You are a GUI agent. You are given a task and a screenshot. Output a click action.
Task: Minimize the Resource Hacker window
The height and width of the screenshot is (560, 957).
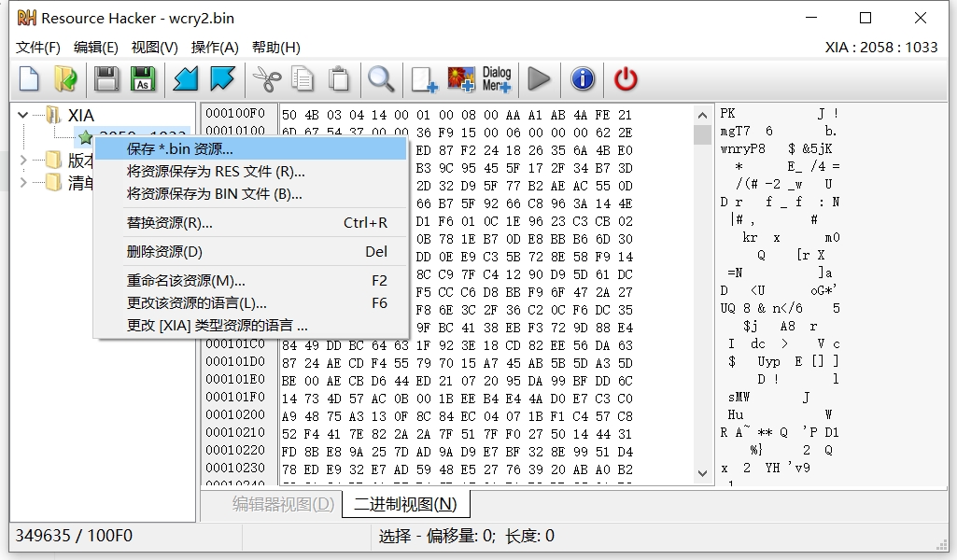click(811, 18)
